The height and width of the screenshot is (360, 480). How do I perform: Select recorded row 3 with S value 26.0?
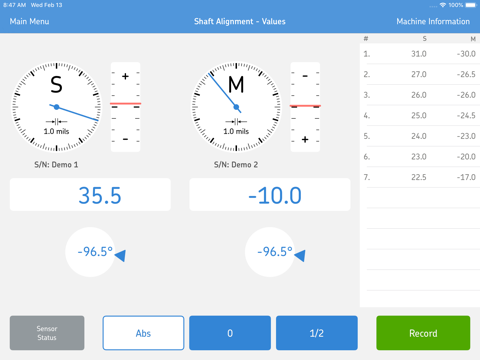pyautogui.click(x=420, y=95)
